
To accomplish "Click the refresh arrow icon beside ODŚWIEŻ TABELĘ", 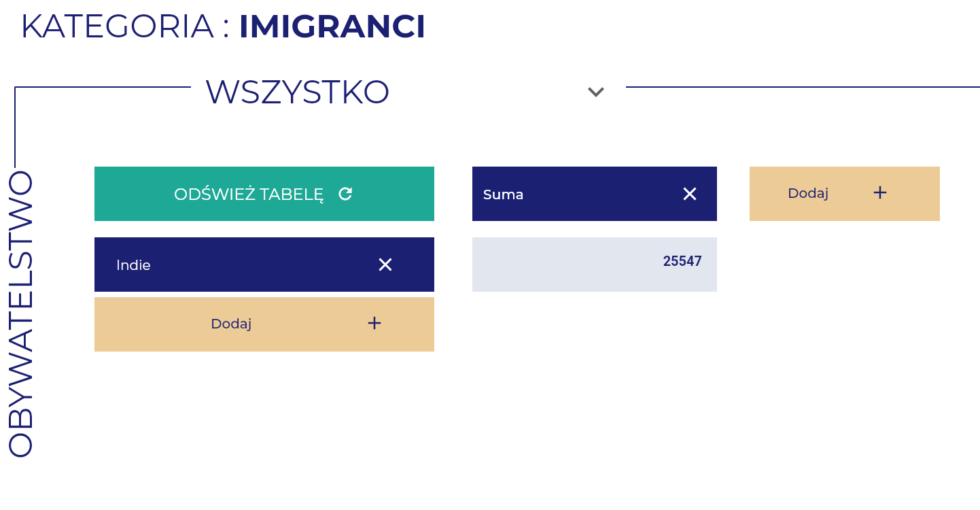I will pos(345,194).
